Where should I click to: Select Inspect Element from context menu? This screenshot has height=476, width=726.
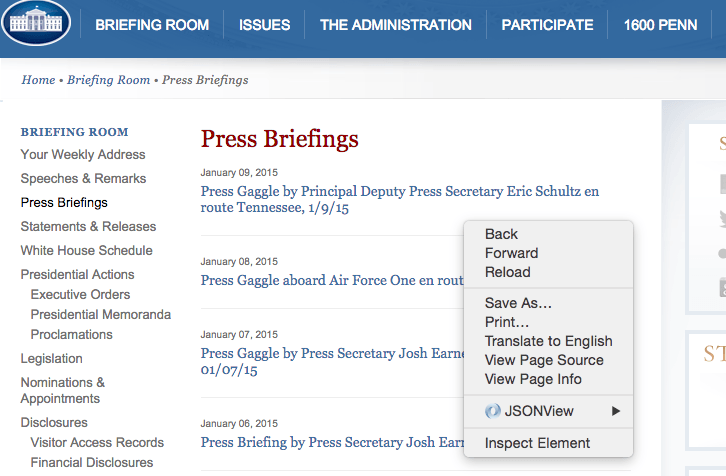point(537,443)
